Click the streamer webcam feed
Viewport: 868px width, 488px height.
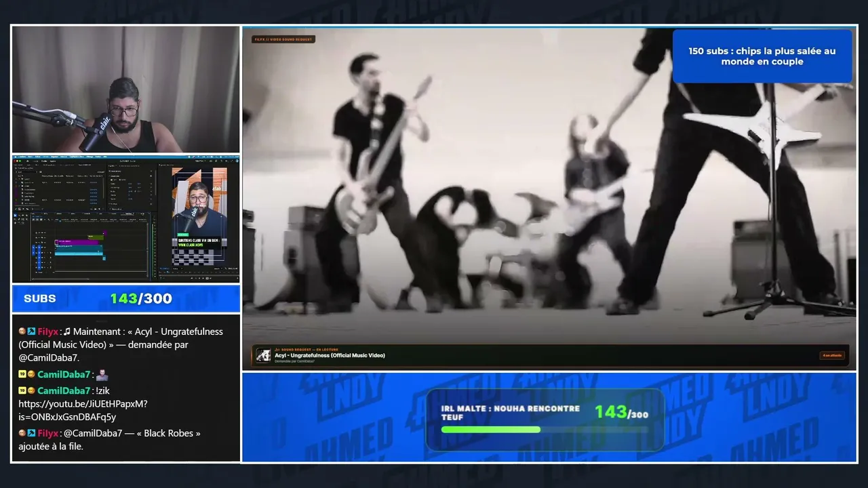(126, 89)
